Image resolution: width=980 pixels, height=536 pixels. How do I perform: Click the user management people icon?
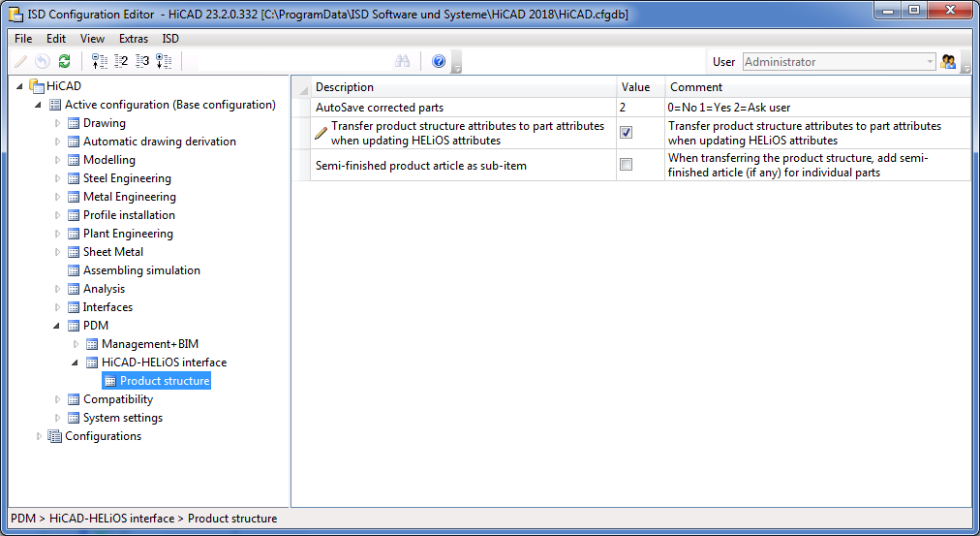[948, 62]
